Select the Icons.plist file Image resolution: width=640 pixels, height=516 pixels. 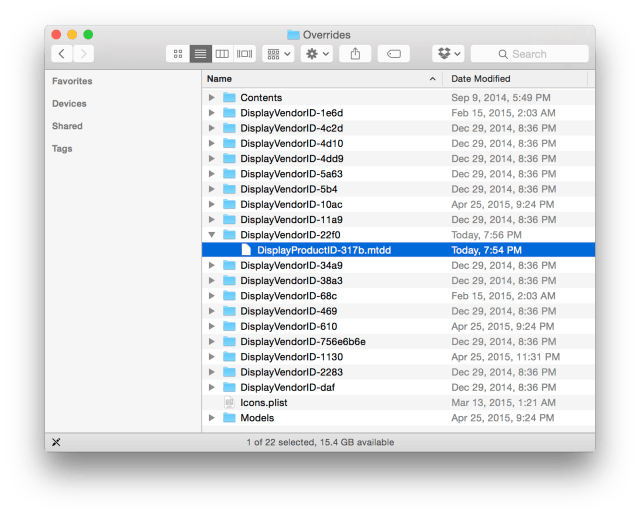(264, 402)
